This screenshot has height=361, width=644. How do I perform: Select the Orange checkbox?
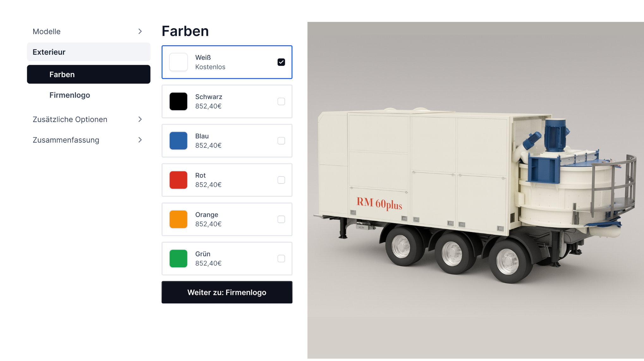281,219
